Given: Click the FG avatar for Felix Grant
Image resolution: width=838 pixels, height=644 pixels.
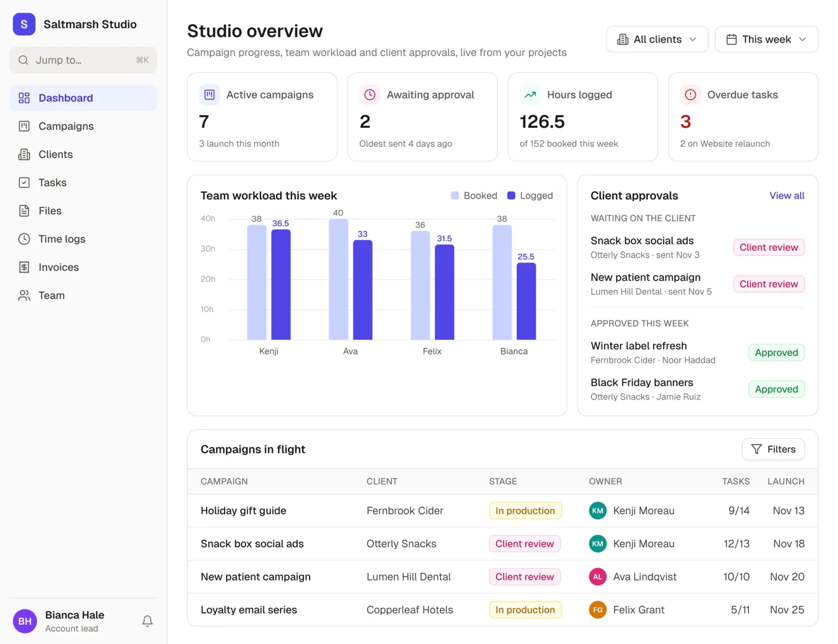Looking at the screenshot, I should (598, 609).
